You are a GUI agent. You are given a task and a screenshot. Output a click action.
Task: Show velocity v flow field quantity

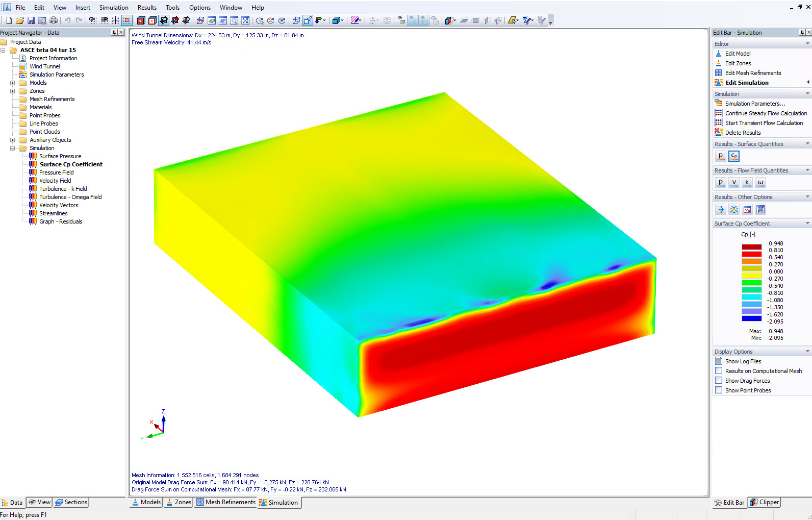pos(734,182)
